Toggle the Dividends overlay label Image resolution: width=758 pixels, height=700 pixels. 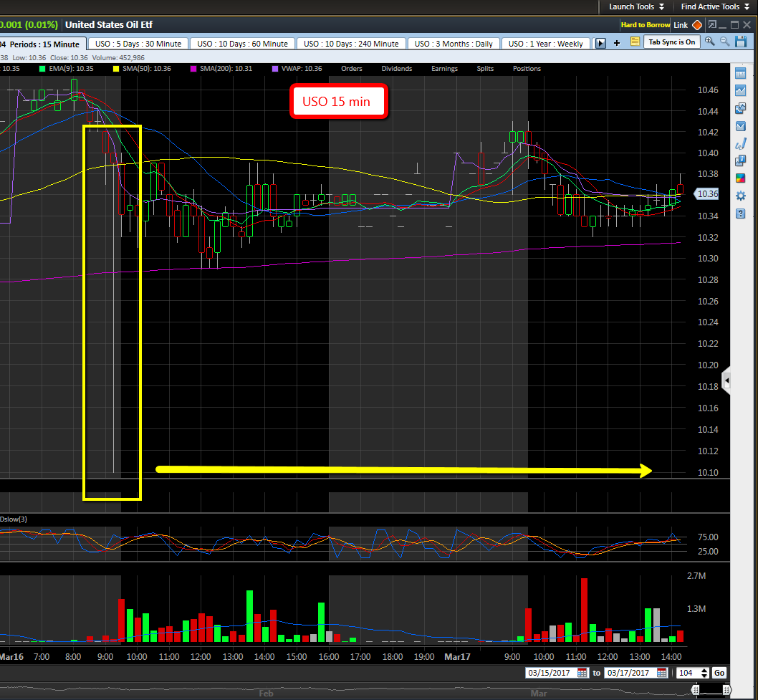pos(396,69)
